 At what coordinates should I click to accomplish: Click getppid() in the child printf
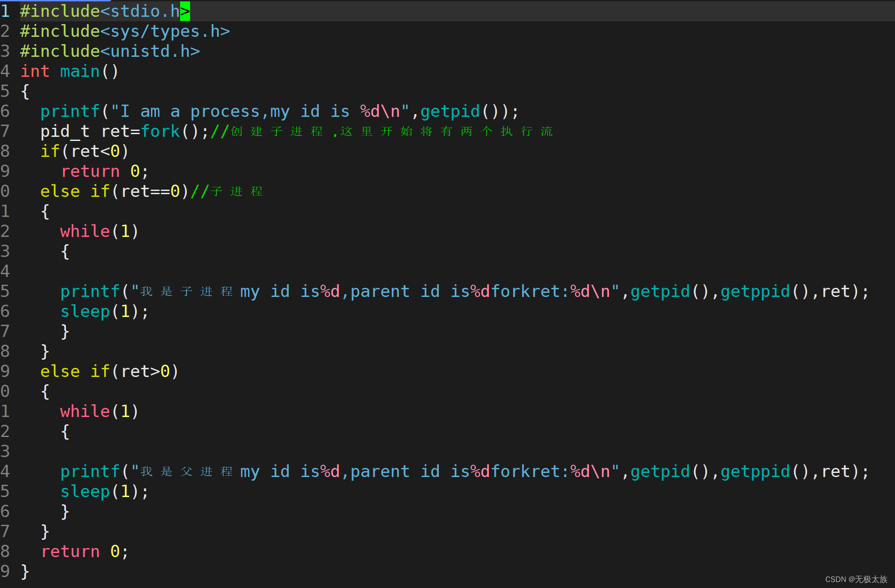[765, 291]
